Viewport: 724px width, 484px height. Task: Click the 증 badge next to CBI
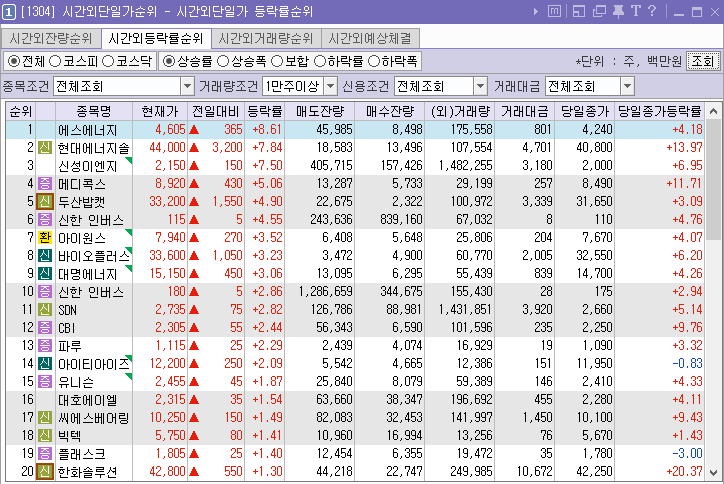coord(45,328)
